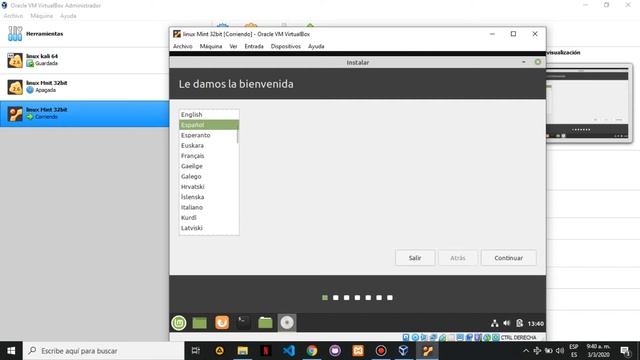Select the powered-off linux Mint 32bit (Apagada) machine
Screen dimensions: 640x360
coord(84,87)
